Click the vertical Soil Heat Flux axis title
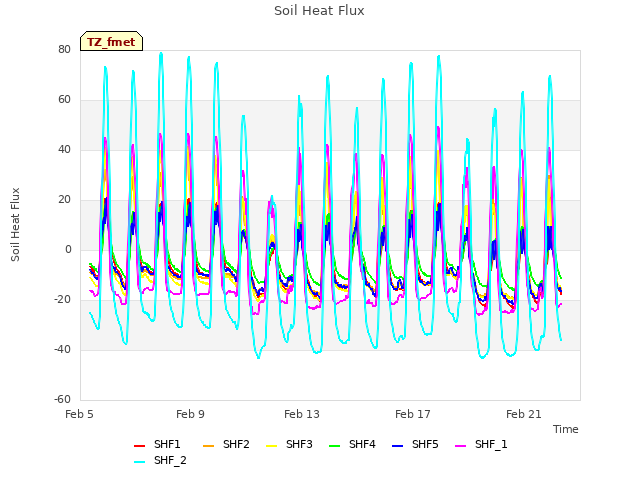Image resolution: width=640 pixels, height=480 pixels. pyautogui.click(x=15, y=224)
